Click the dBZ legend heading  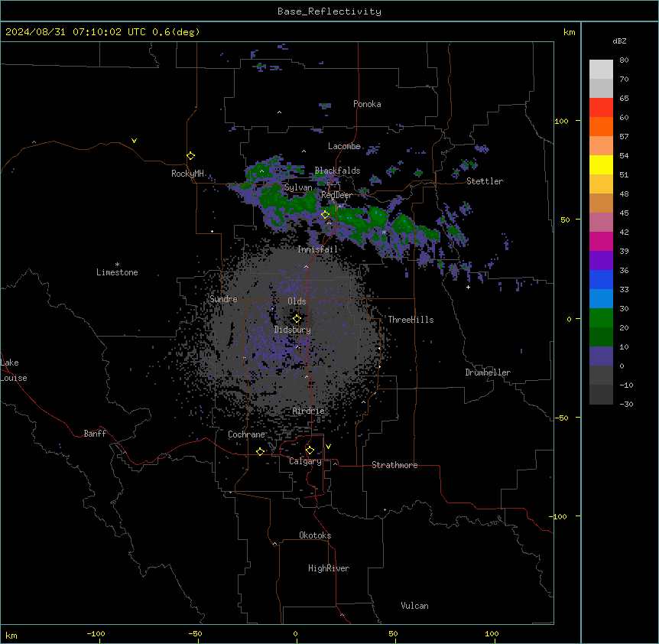pos(619,41)
